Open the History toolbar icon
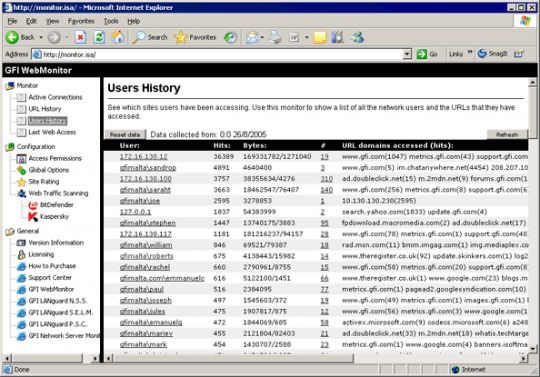The height and width of the screenshot is (377, 540). coord(230,37)
